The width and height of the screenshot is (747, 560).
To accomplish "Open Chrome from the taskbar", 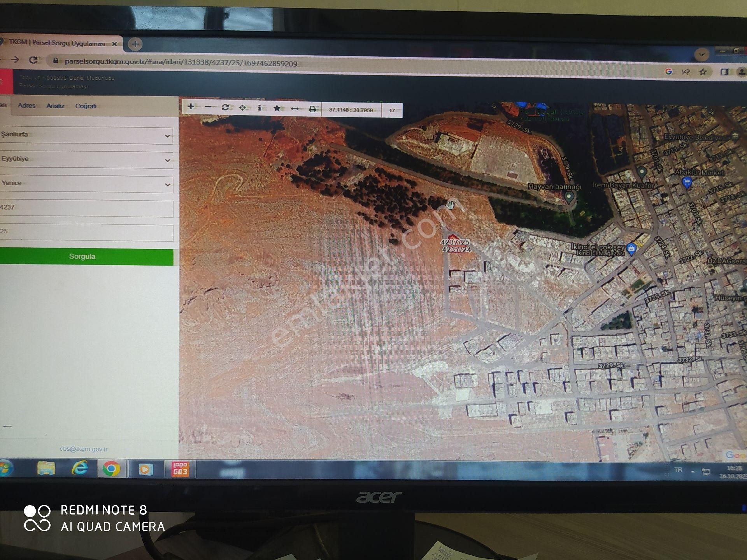I will [x=111, y=469].
